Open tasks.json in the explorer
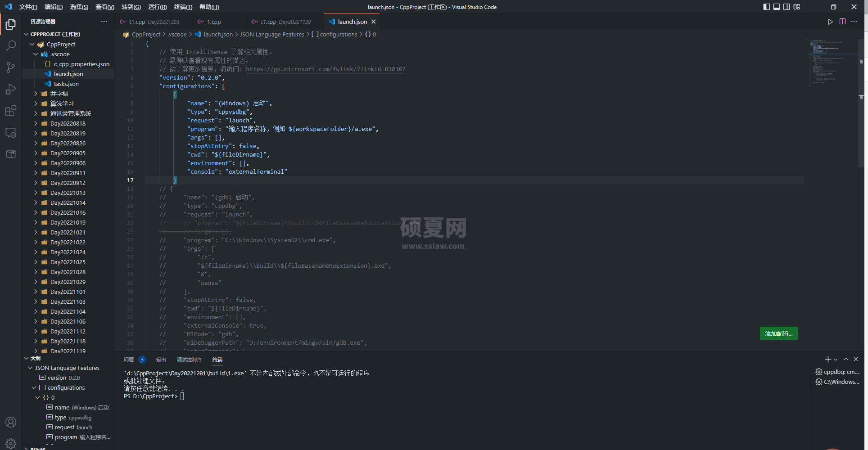Screen dimensions: 868x450 pos(66,84)
